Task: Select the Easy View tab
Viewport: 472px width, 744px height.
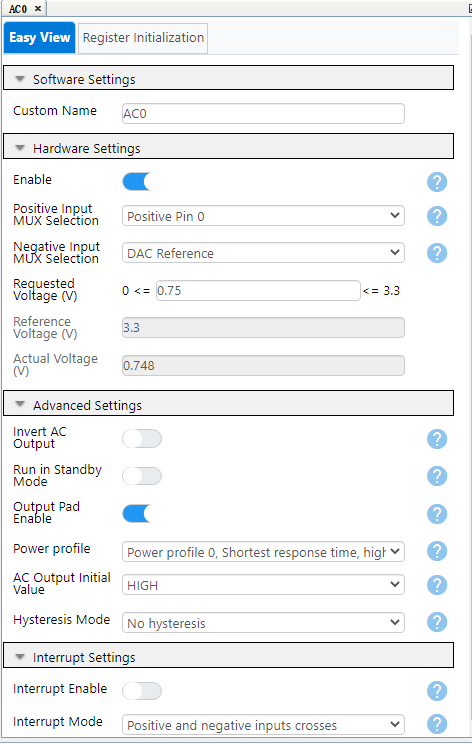Action: 39,37
